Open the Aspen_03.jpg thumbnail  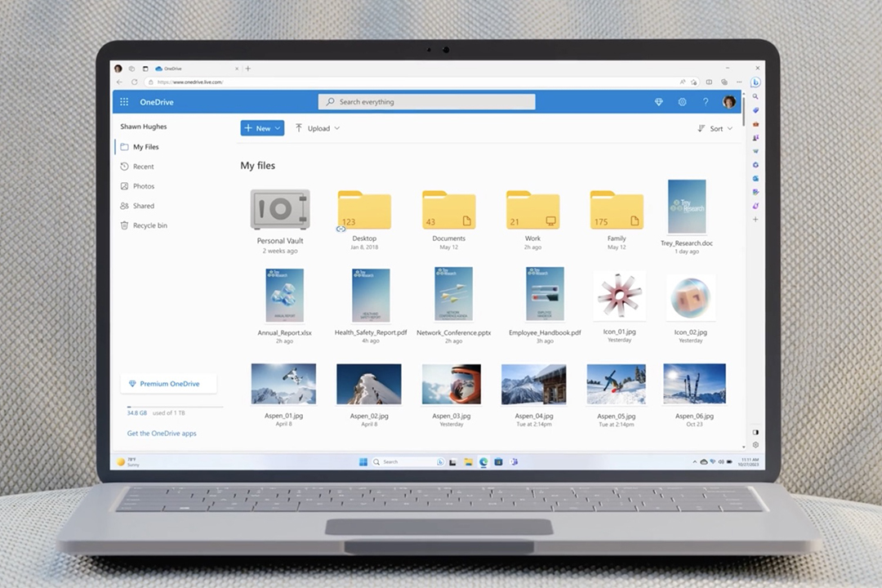click(451, 383)
